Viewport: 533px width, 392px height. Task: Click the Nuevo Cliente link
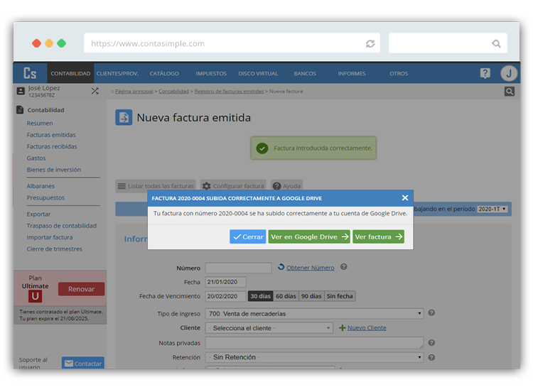pos(367,328)
